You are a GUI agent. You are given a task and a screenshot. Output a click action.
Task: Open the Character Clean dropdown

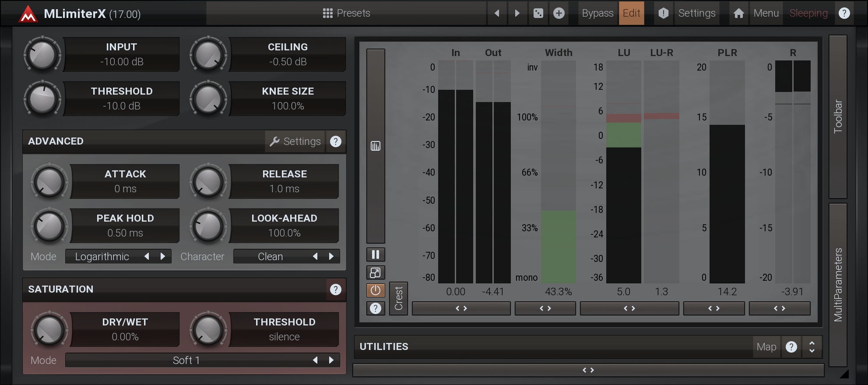click(270, 257)
